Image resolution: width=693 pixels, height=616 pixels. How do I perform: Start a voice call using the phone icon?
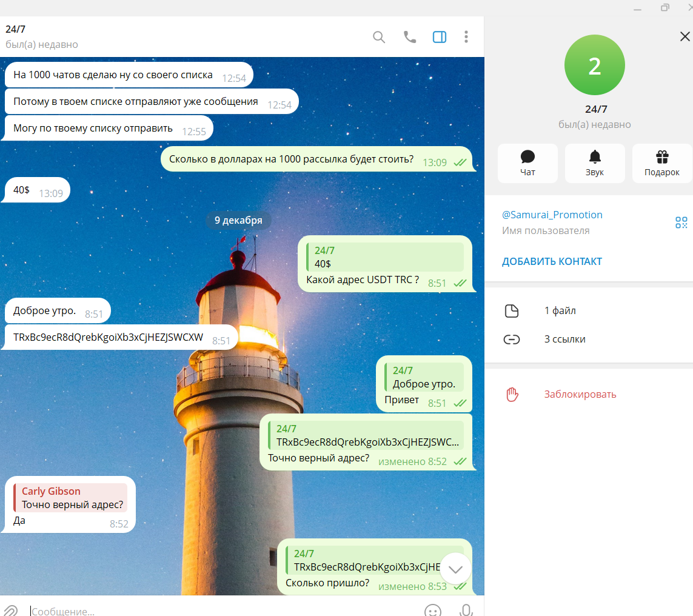409,37
